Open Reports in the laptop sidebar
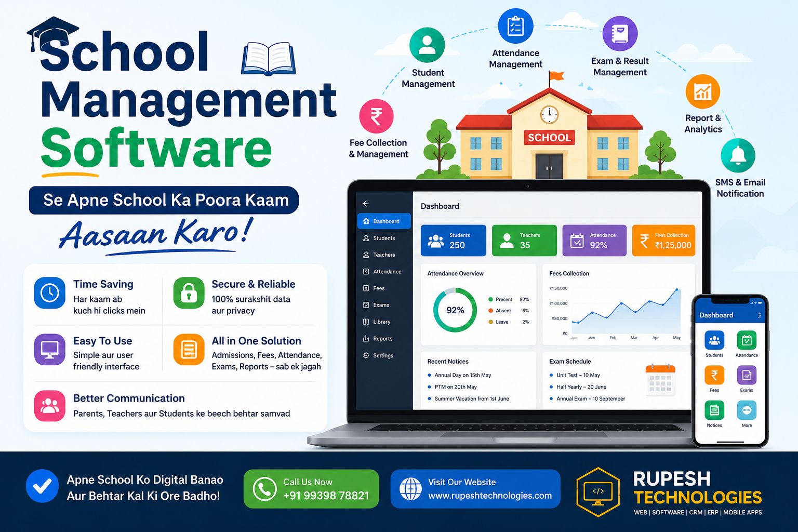This screenshot has height=532, width=798. 384,339
